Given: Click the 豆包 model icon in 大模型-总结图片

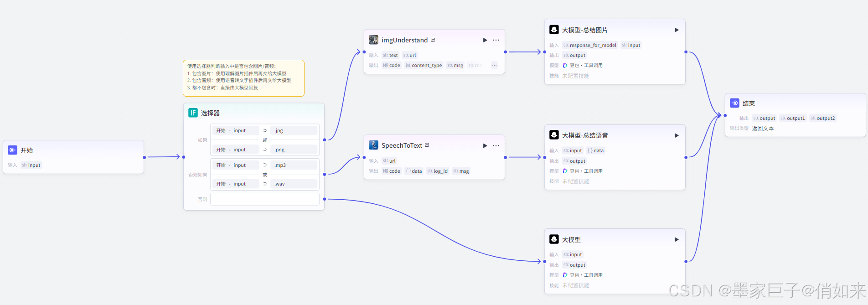Looking at the screenshot, I should [x=565, y=65].
